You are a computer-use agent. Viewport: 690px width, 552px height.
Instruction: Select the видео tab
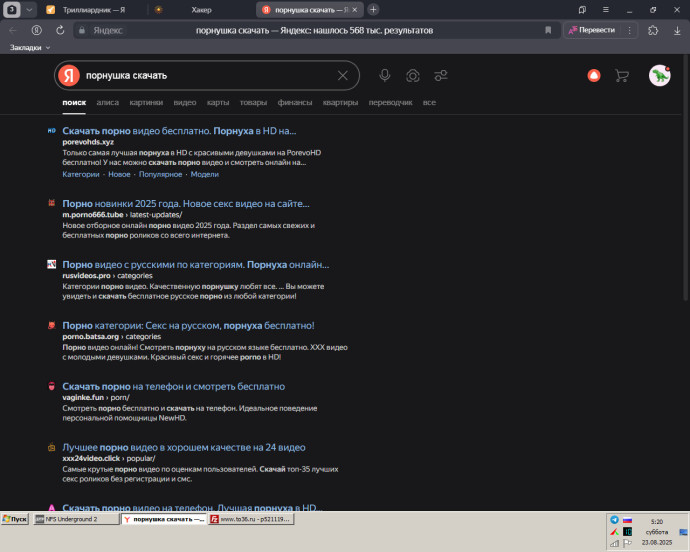click(185, 102)
